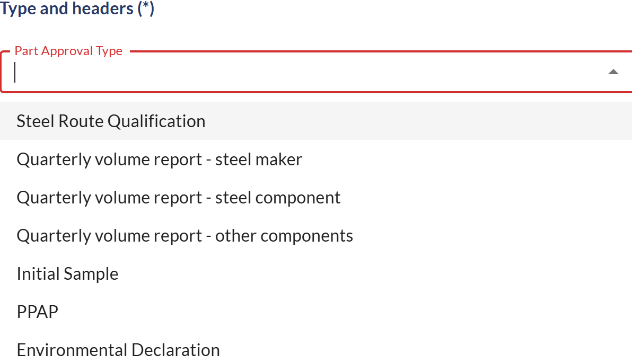Set approval type to PPAP
The width and height of the screenshot is (632, 364).
click(x=37, y=312)
